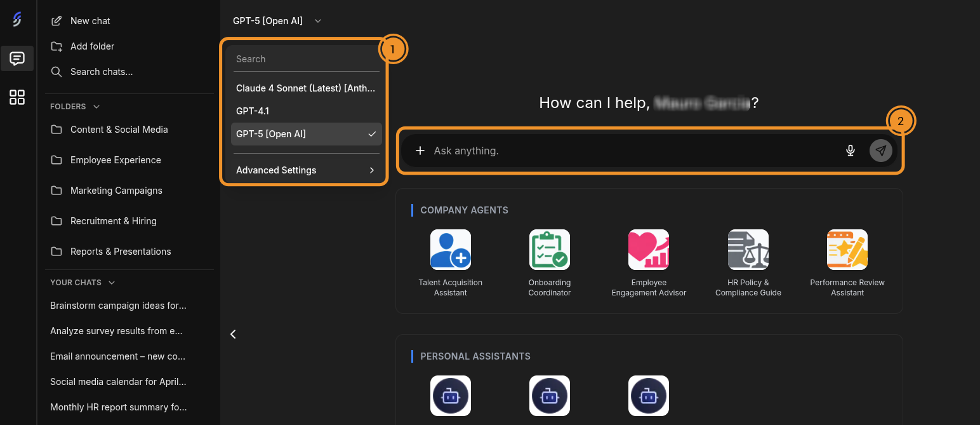Viewport: 980px width, 425px height.
Task: Open the Performance Review Assistant agent
Action: click(x=847, y=250)
